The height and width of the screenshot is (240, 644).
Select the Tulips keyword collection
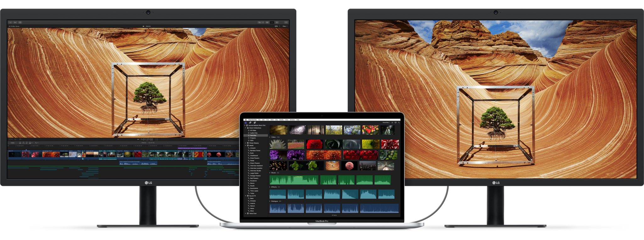point(252,193)
